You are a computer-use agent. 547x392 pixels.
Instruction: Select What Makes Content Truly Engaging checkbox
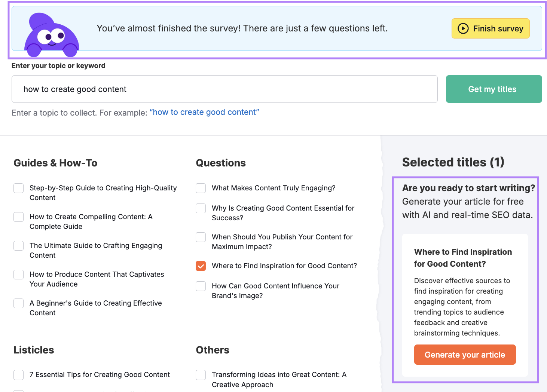[201, 188]
